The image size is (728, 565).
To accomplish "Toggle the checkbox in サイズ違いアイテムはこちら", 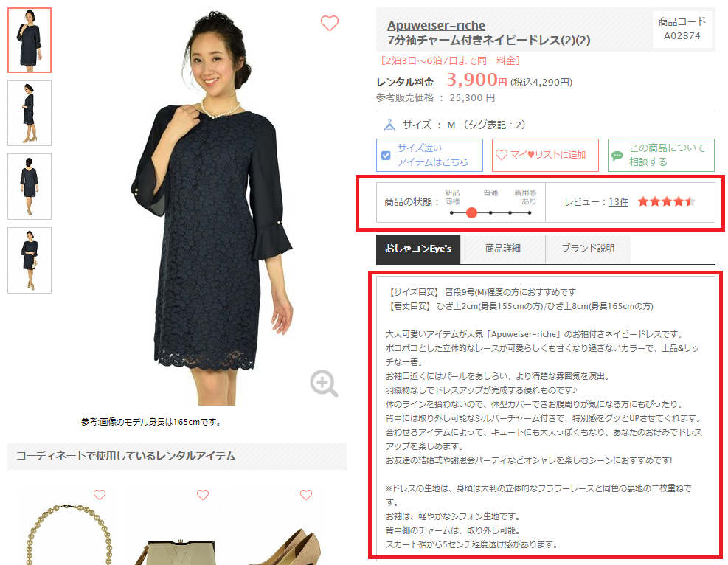I will pyautogui.click(x=386, y=156).
